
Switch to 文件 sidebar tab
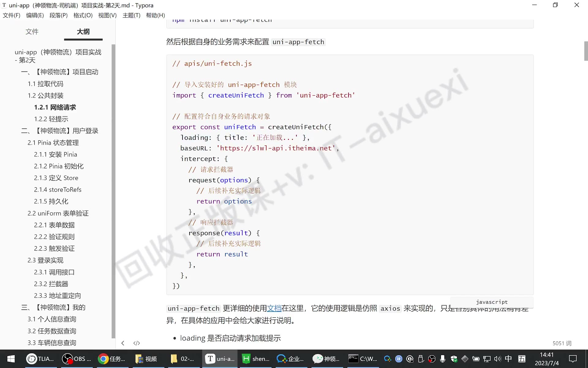[x=32, y=32]
